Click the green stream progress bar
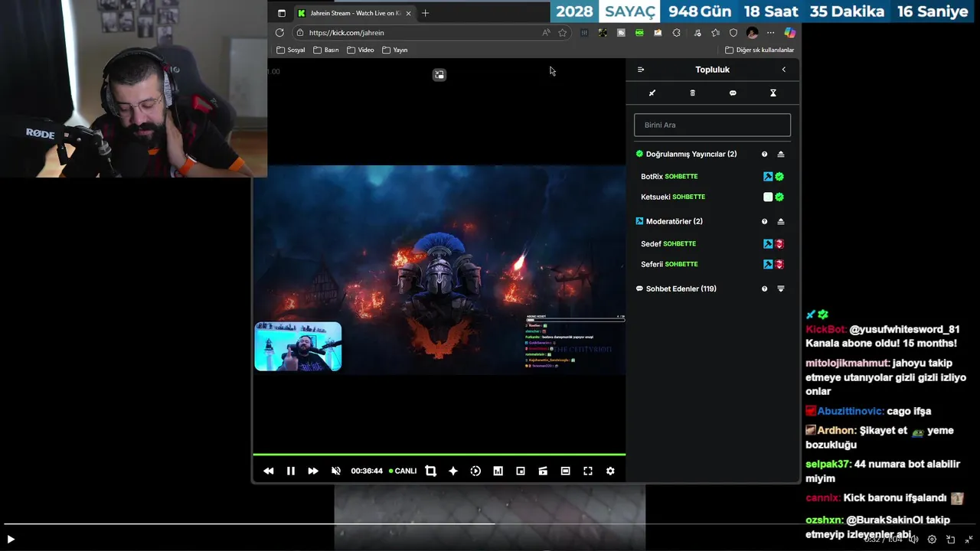The width and height of the screenshot is (980, 551). (x=439, y=455)
